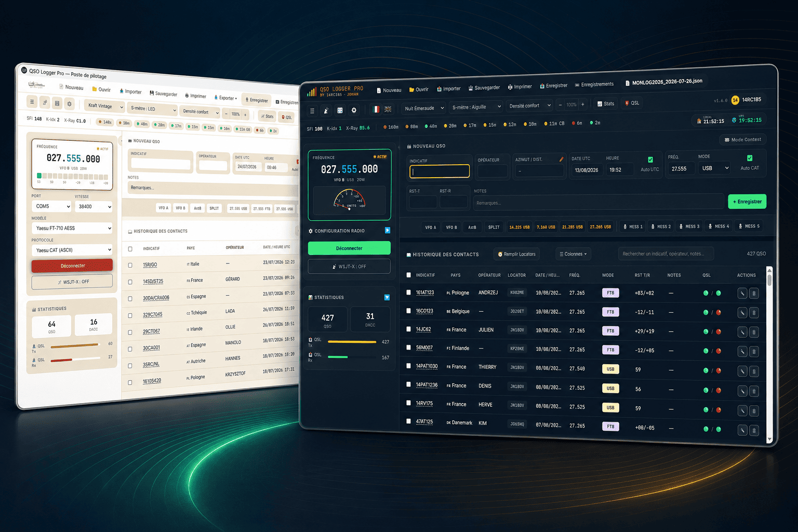Open Nuit Émeraude theme dropdown
Viewport: 798px width, 532px height.
(424, 108)
